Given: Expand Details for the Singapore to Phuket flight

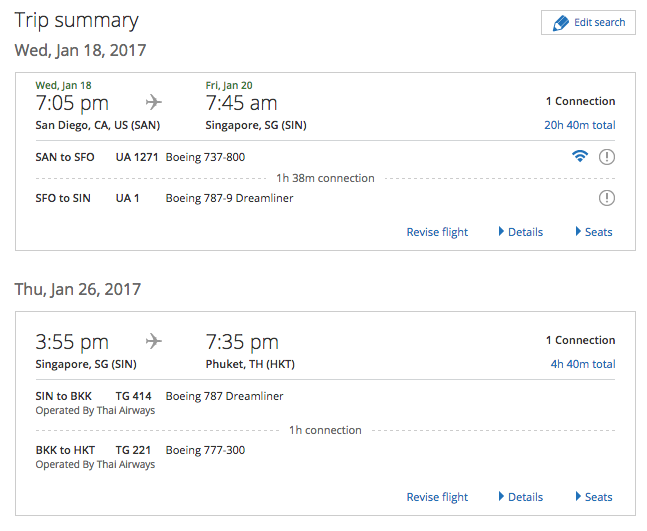Looking at the screenshot, I should click(521, 497).
